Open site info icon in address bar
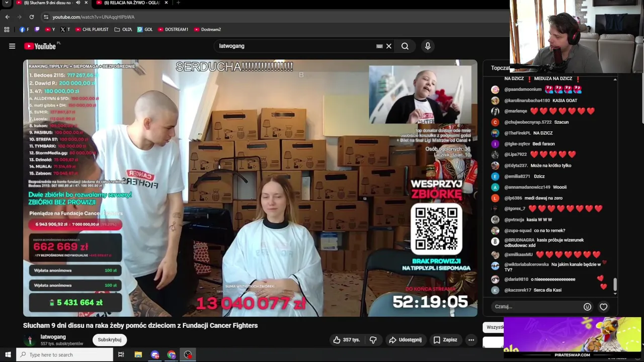 tap(46, 17)
